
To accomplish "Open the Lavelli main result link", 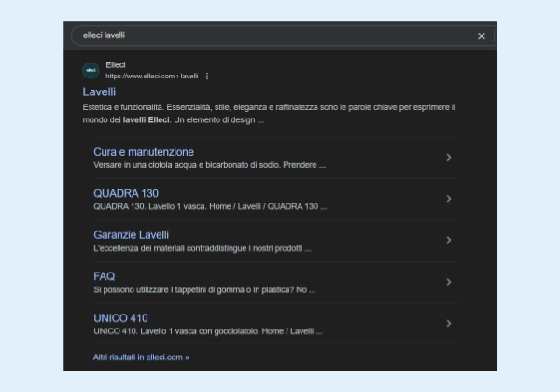I will 99,91.
